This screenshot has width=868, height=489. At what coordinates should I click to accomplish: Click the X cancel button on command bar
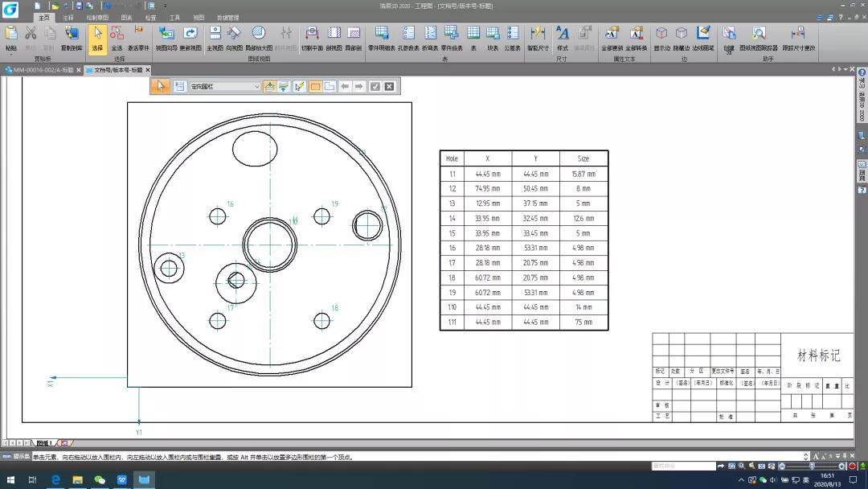click(x=389, y=86)
